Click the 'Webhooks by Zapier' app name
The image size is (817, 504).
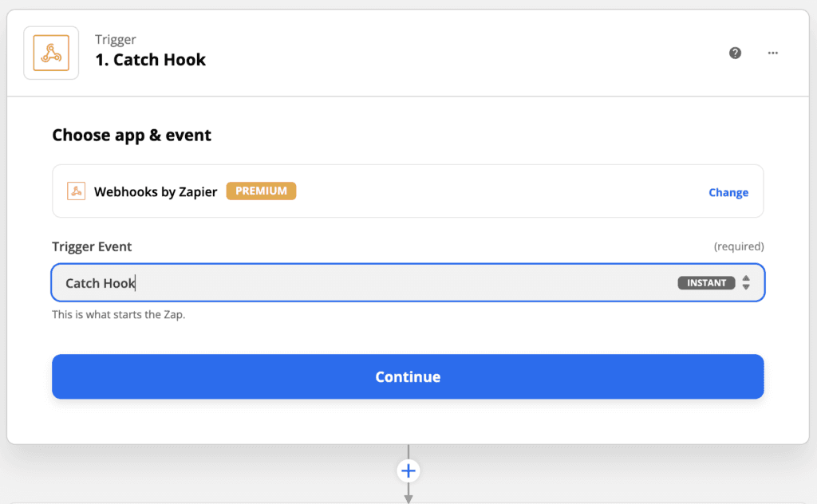point(156,191)
